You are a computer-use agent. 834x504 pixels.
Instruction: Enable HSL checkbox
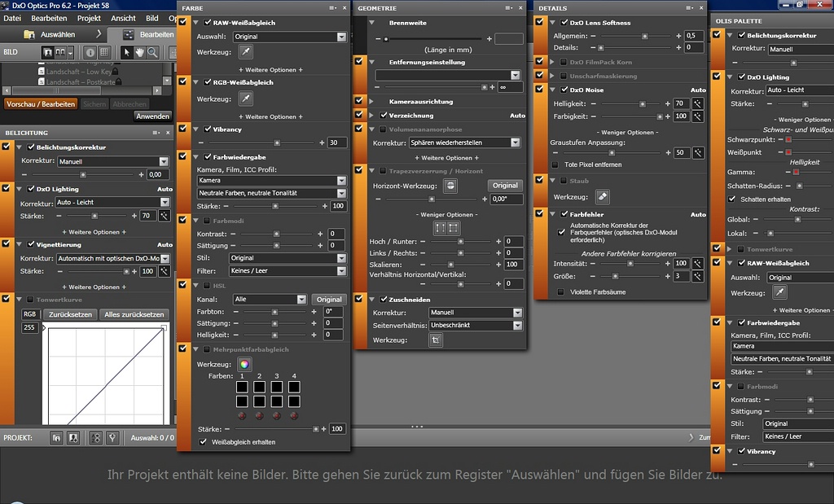[208, 286]
